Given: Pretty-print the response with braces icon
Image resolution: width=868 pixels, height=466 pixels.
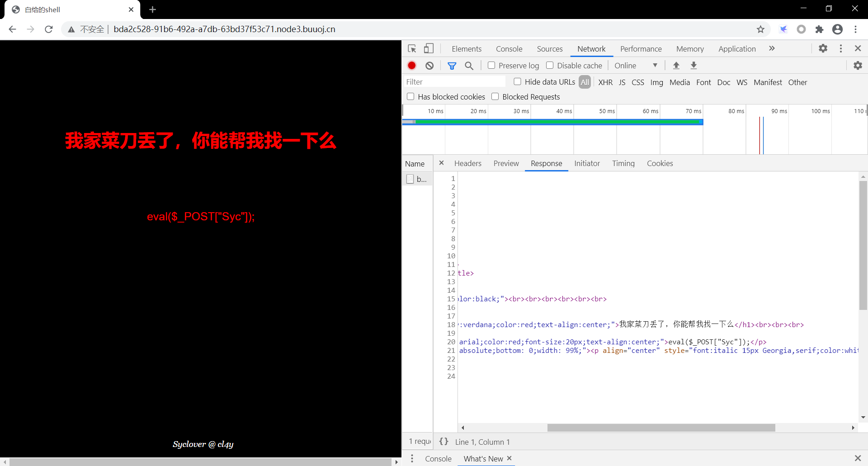Looking at the screenshot, I should point(444,442).
